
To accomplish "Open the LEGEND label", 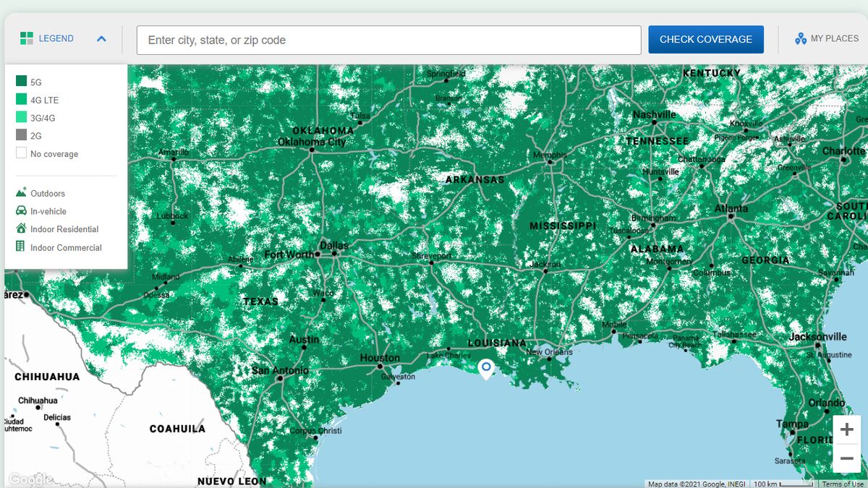I will (x=56, y=39).
